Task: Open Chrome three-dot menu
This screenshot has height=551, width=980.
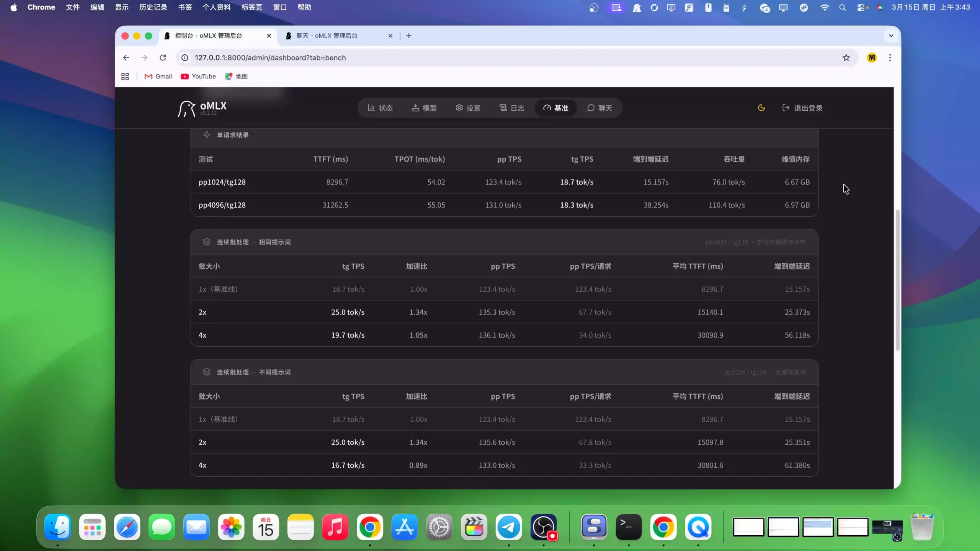Action: pos(890,58)
